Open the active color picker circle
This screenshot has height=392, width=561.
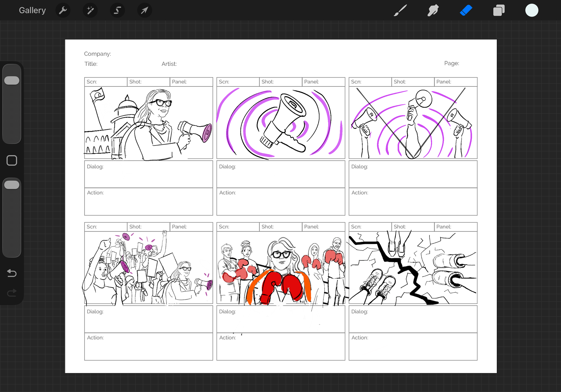pyautogui.click(x=531, y=11)
